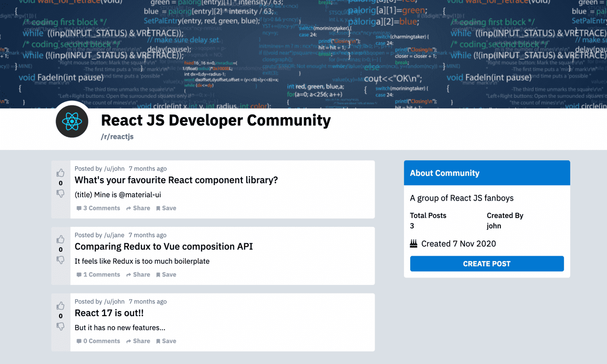Click creator name "john" in About Community
The image size is (607, 364).
494,226
